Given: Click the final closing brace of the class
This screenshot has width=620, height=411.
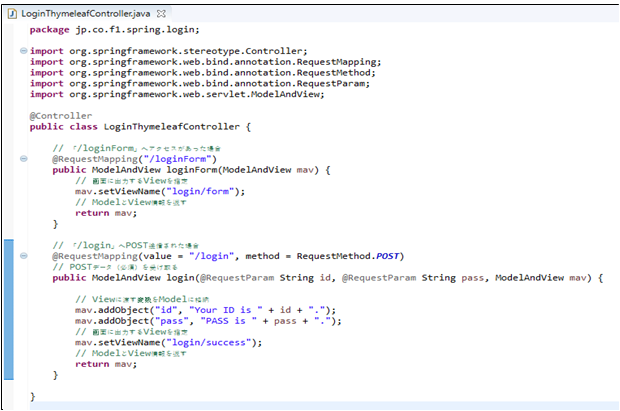Looking at the screenshot, I should [32, 396].
